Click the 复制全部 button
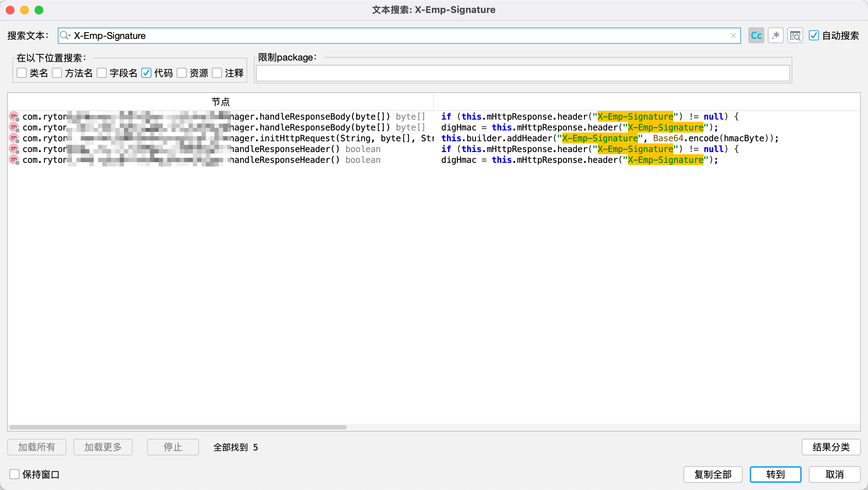Viewport: 868px width, 490px height. 713,474
